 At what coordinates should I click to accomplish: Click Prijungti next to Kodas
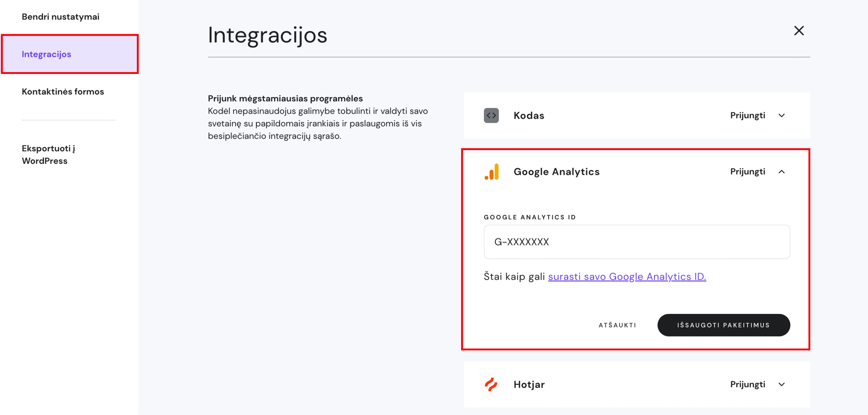[747, 115]
